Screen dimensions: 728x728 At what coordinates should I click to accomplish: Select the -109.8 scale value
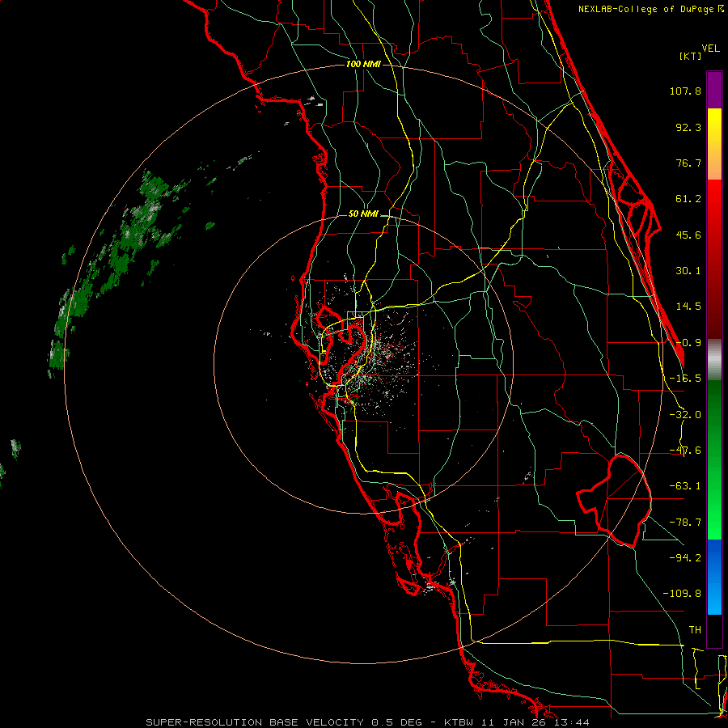pos(683,594)
